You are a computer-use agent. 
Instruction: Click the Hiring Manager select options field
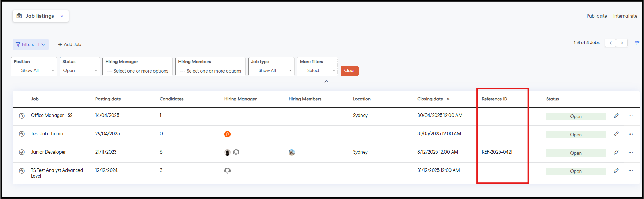(x=138, y=71)
